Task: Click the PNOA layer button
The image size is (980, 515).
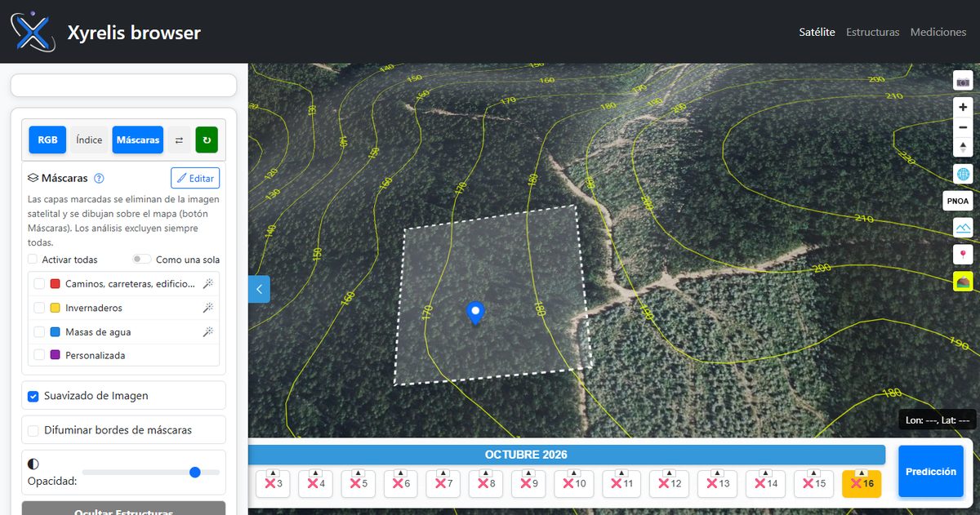Action: click(957, 201)
